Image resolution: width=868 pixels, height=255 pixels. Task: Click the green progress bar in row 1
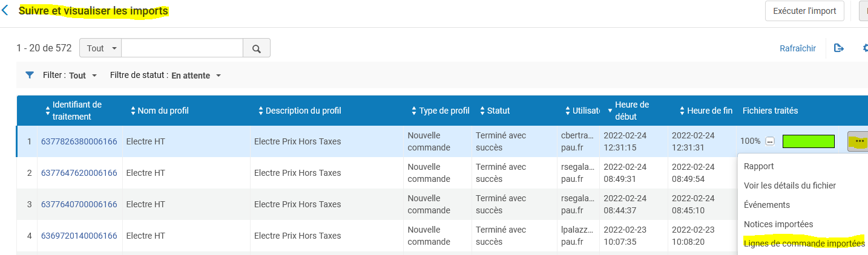(x=809, y=141)
